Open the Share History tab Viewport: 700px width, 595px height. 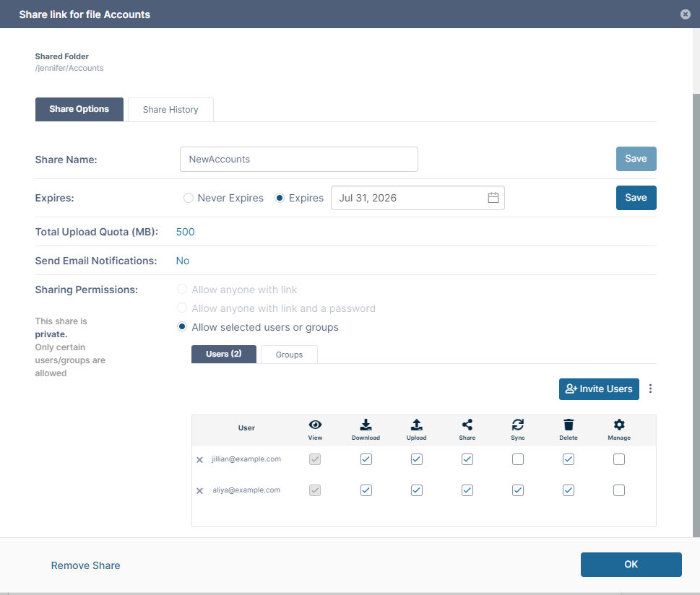coord(170,109)
